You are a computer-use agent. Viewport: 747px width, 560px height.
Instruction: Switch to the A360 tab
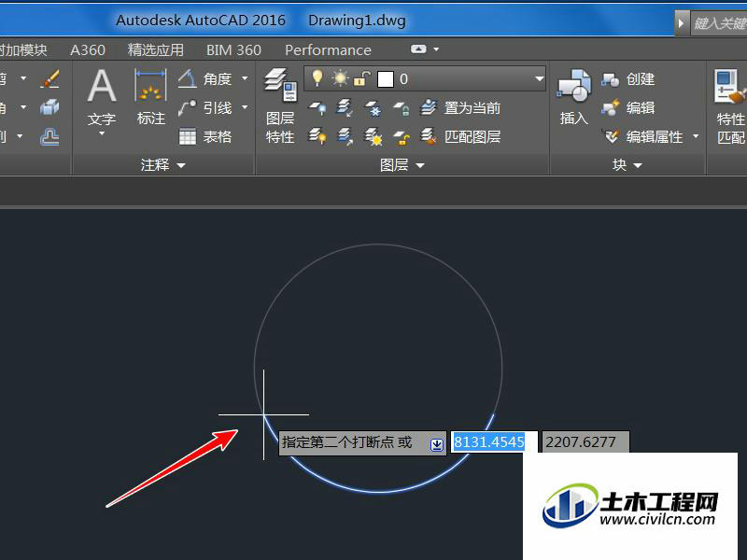(x=88, y=50)
